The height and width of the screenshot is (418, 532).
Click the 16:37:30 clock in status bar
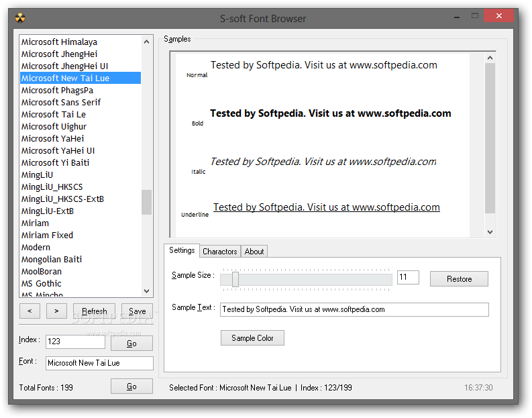478,387
